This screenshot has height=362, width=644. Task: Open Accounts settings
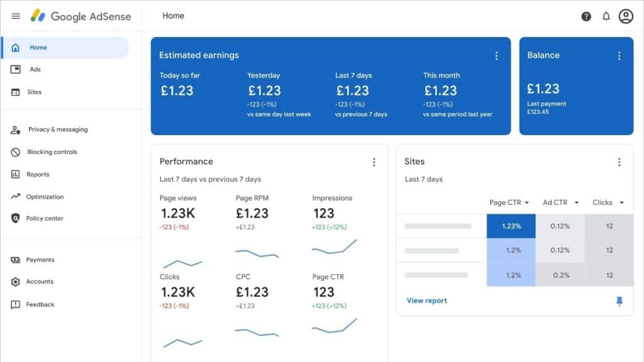point(42,282)
